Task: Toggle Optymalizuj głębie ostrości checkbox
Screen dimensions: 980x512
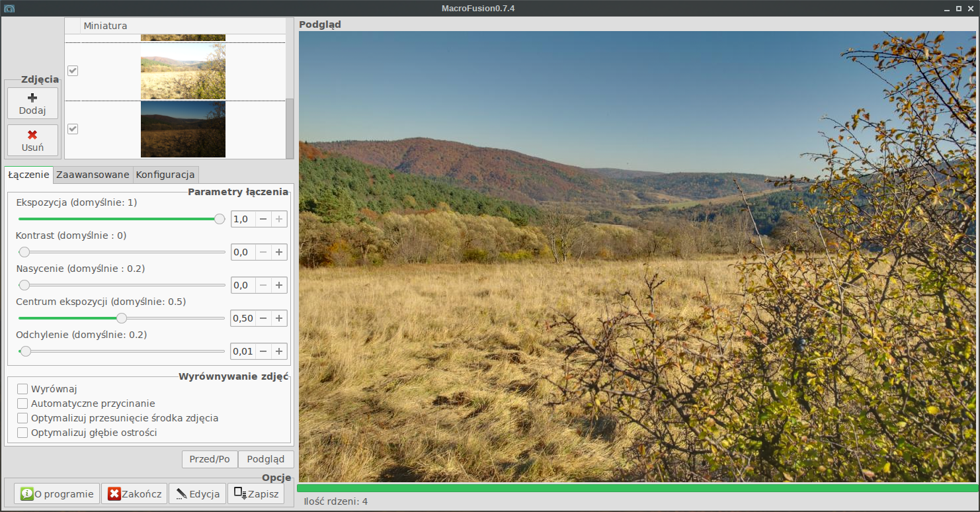Action: tap(22, 433)
